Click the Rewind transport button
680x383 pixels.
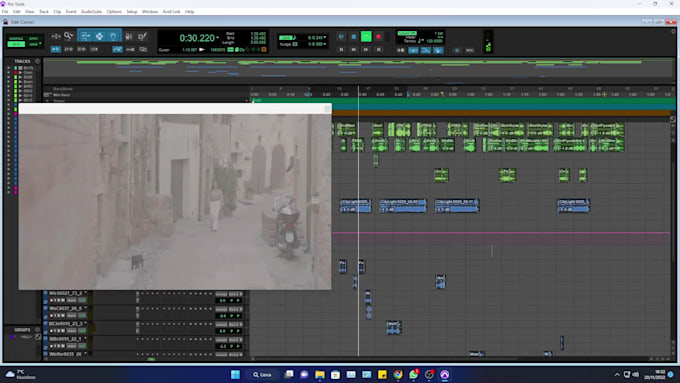(x=353, y=50)
